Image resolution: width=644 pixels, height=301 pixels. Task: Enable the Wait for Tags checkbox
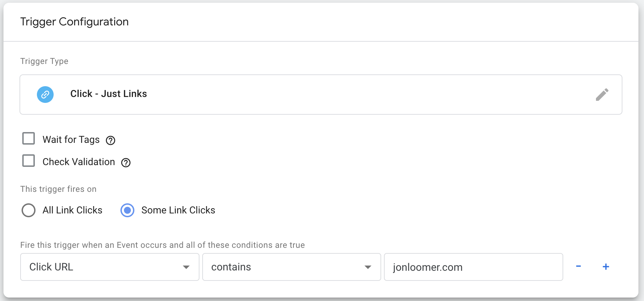(29, 138)
